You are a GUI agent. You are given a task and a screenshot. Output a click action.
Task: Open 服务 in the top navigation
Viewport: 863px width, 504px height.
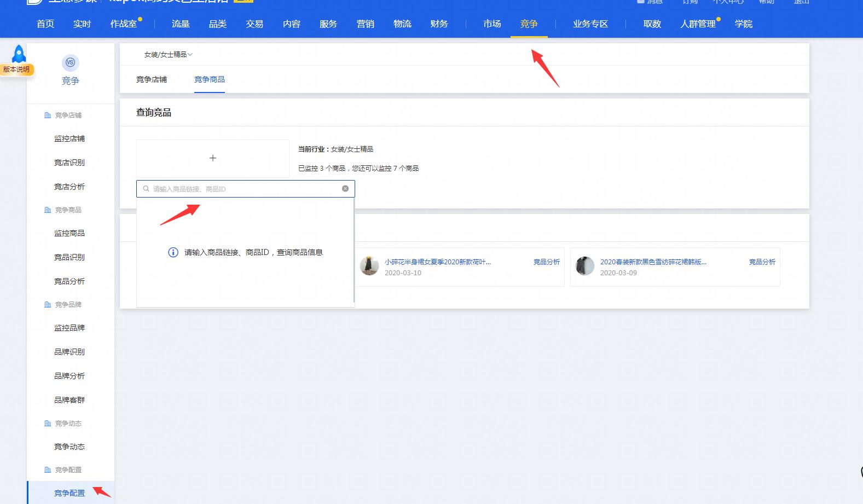(328, 24)
